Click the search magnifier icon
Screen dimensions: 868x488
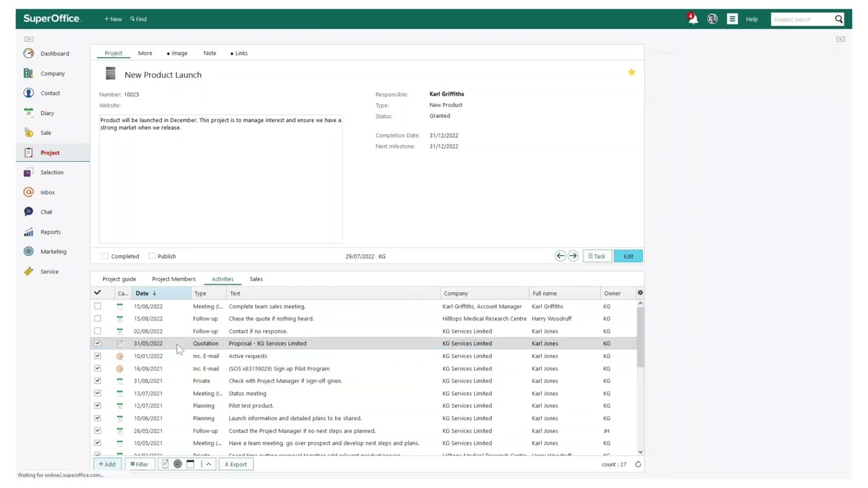839,19
